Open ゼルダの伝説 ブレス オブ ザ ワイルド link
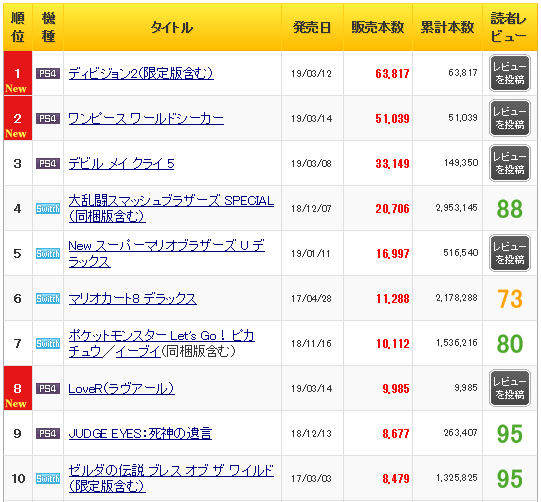Screen dimensions: 541x502 click(171, 478)
